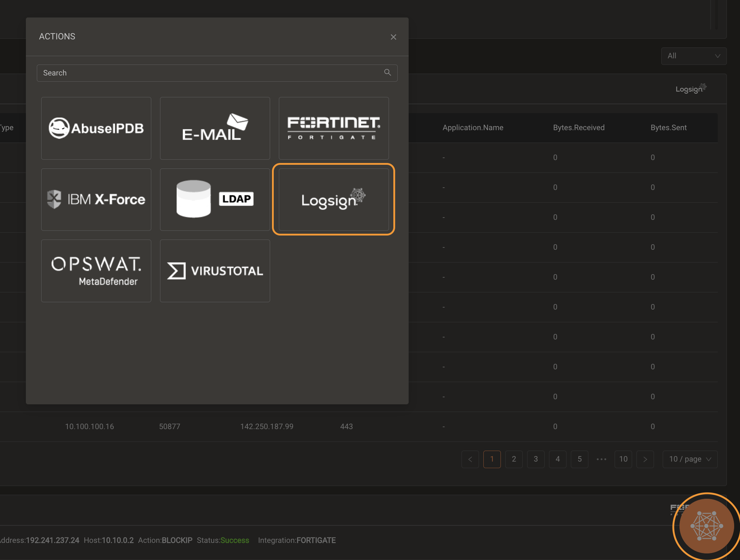740x560 pixels.
Task: Select the AbuseIPDB integration card
Action: coord(96,128)
